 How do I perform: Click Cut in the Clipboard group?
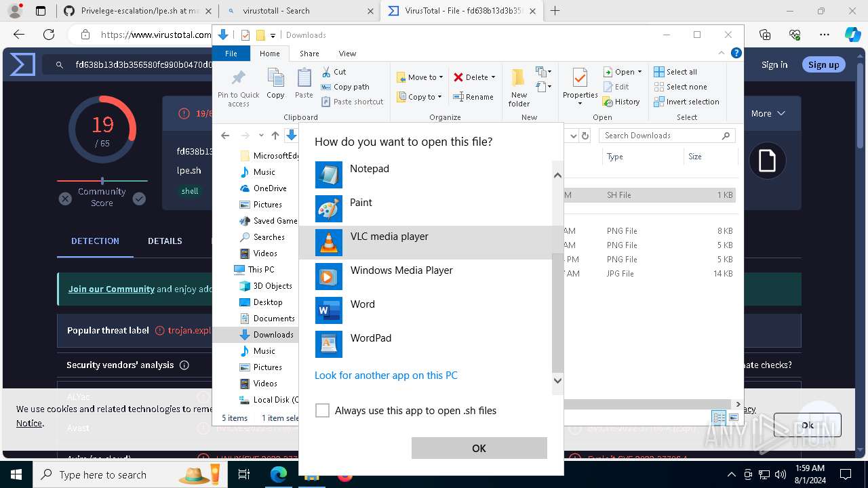[x=334, y=72]
